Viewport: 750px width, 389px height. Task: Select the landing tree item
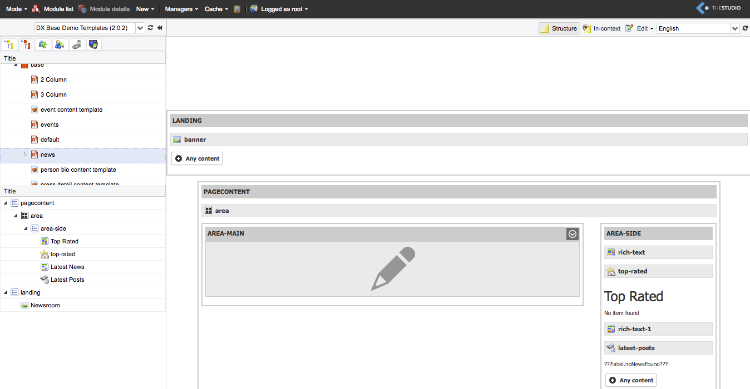[30, 292]
